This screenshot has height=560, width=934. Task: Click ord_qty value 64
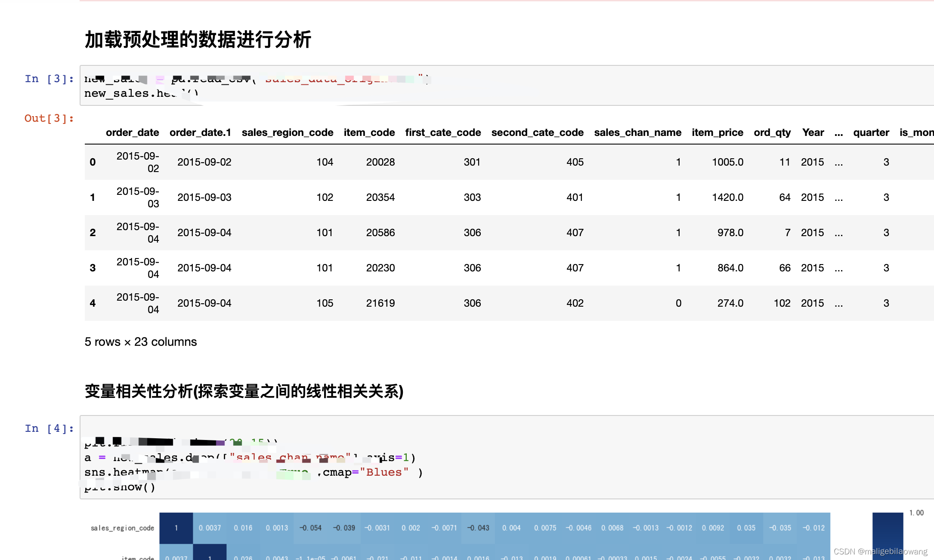pos(785,197)
